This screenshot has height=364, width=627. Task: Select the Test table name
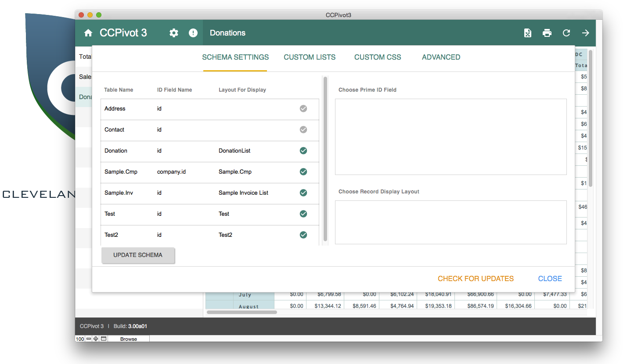coord(110,214)
